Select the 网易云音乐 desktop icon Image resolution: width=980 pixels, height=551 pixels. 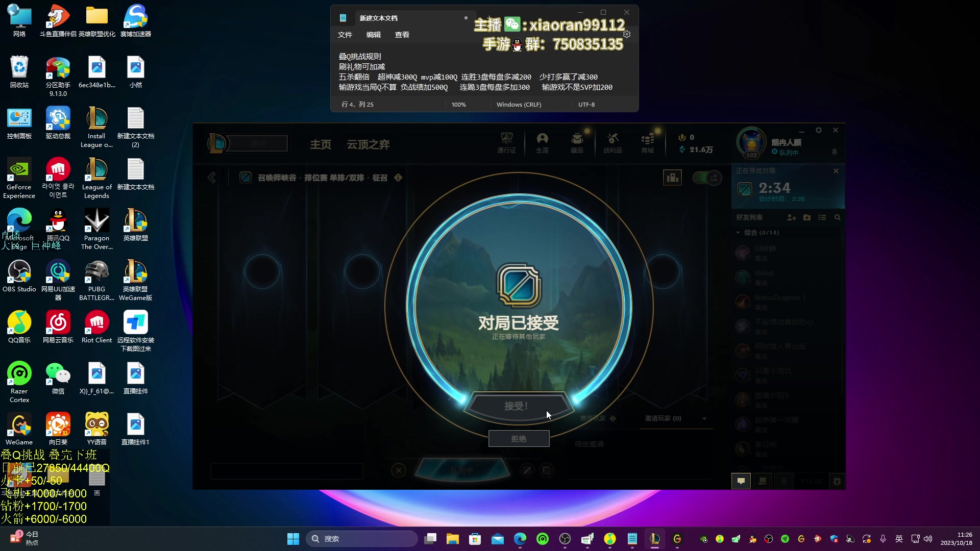(x=58, y=327)
